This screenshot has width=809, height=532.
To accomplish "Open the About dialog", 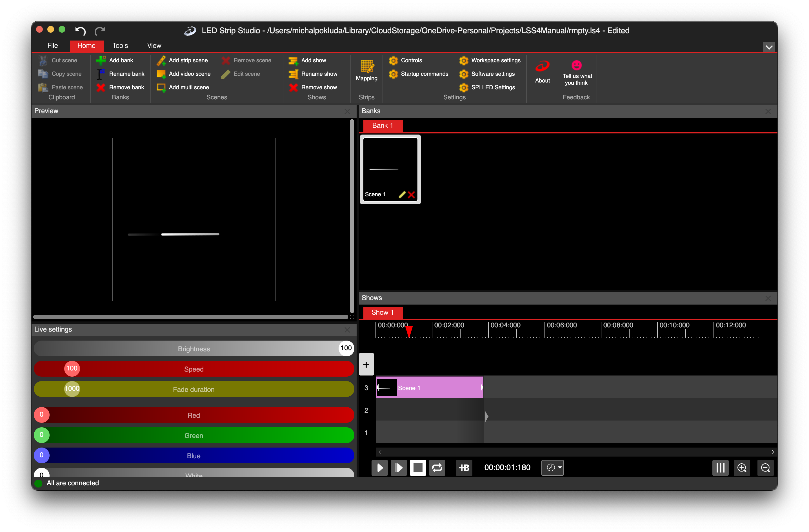I will [x=542, y=72].
